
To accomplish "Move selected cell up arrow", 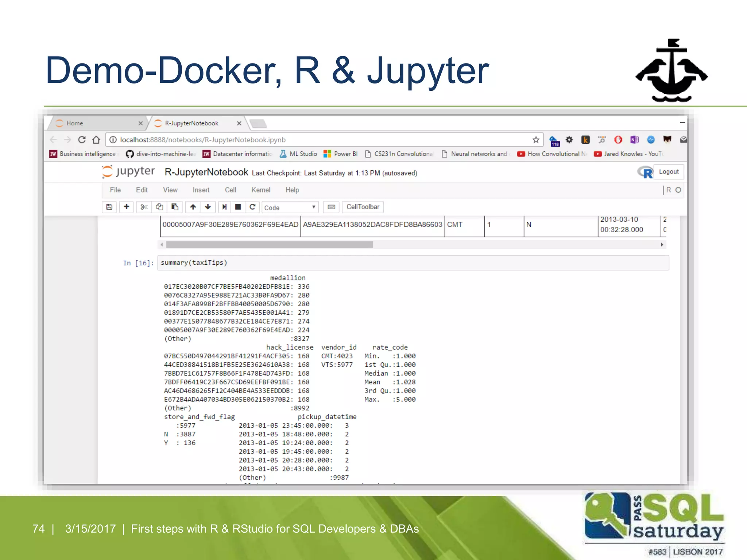I will click(193, 207).
